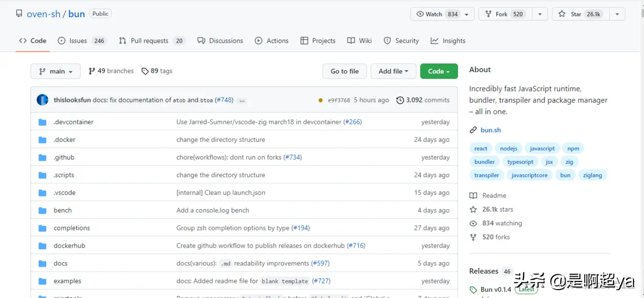Fork the repository with the Fork button
Viewport: 644px width, 298px height.
pos(504,14)
